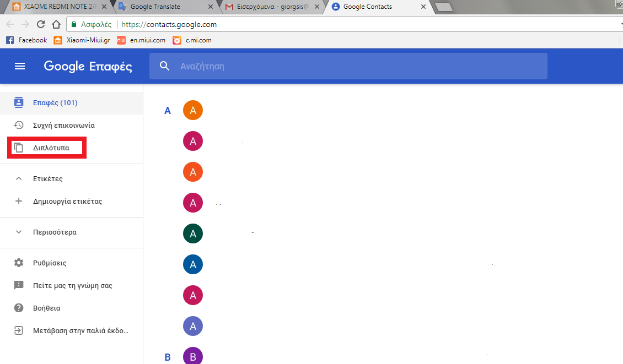This screenshot has width=623, height=364.
Task: Click the plus icon for new label
Action: (19, 201)
